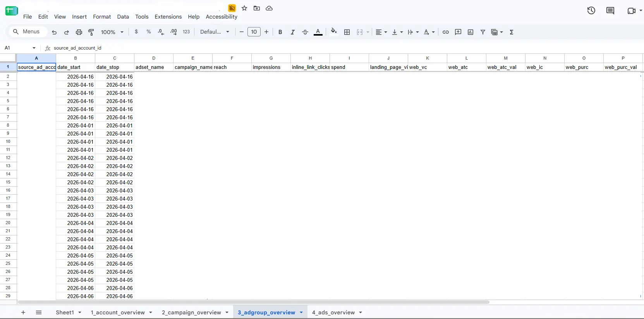Open the Functions sigma menu
The image size is (644, 319).
coord(512,32)
